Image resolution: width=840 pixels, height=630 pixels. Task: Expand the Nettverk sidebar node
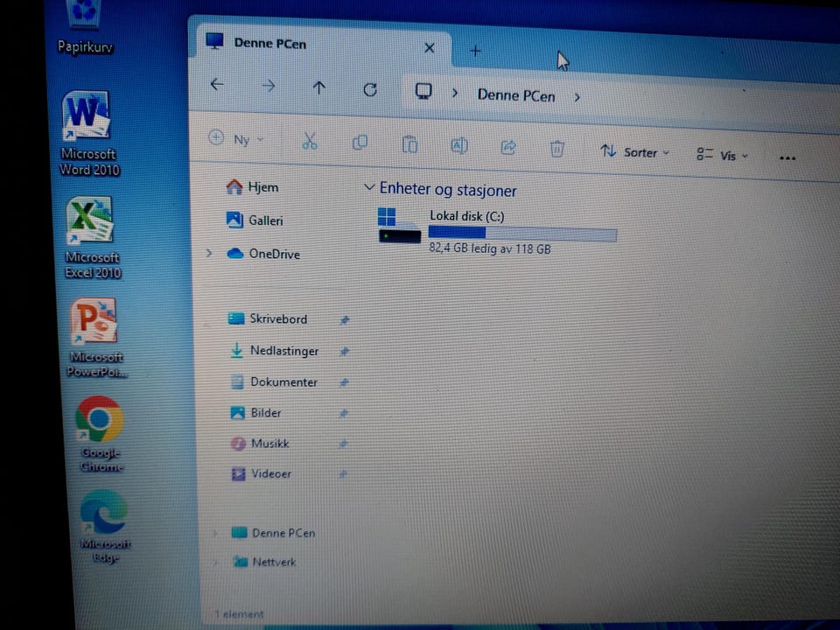click(x=215, y=562)
